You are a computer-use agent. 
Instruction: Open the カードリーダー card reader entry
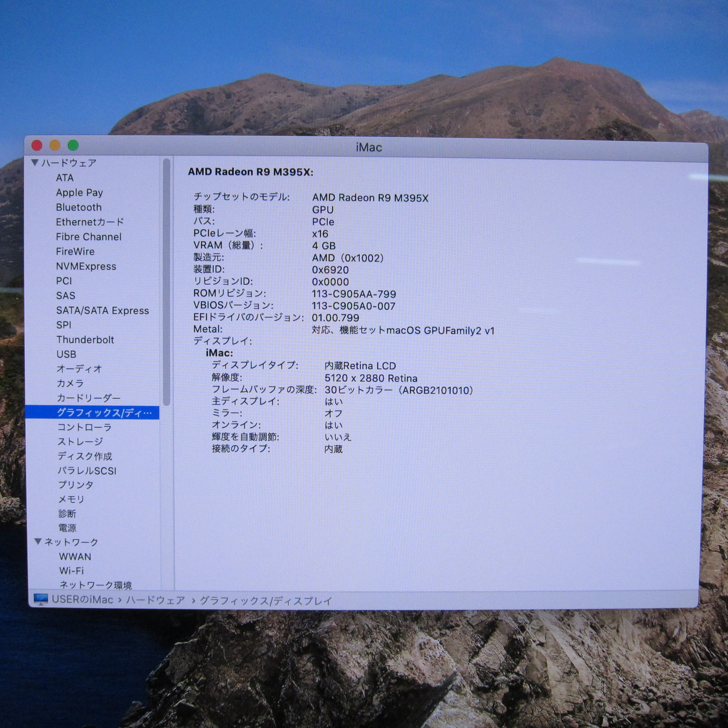pyautogui.click(x=89, y=398)
